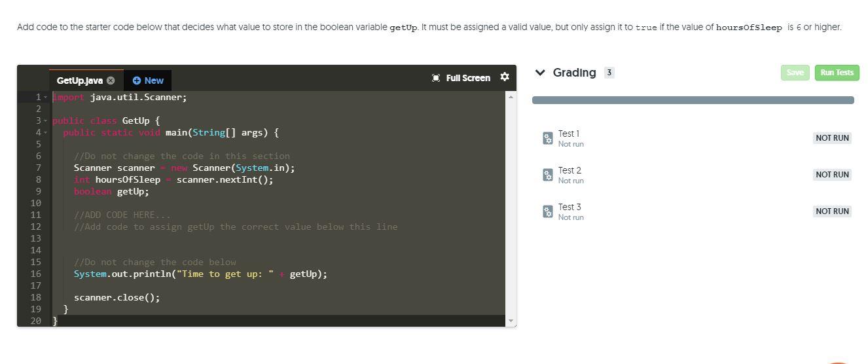Click the Test 3 gear icon
Screen dimensions: 868x364
coord(548,211)
